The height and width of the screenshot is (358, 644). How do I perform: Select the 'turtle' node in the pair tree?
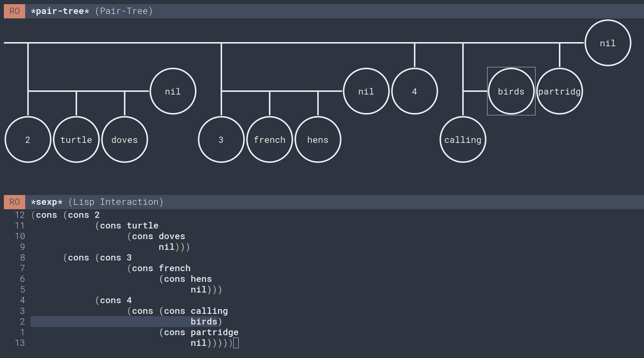coord(76,140)
